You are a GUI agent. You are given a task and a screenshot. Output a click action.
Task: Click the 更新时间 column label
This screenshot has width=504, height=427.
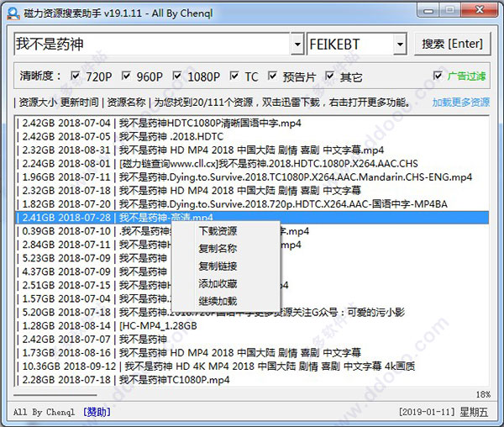(79, 103)
